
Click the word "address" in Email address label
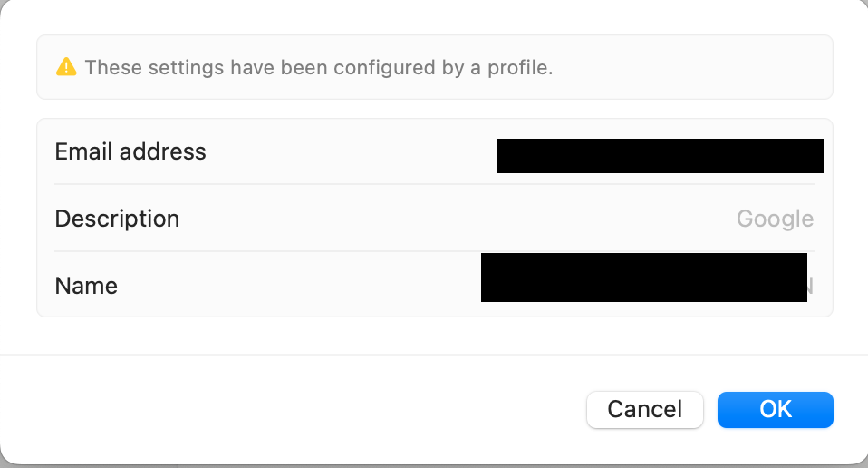point(164,151)
